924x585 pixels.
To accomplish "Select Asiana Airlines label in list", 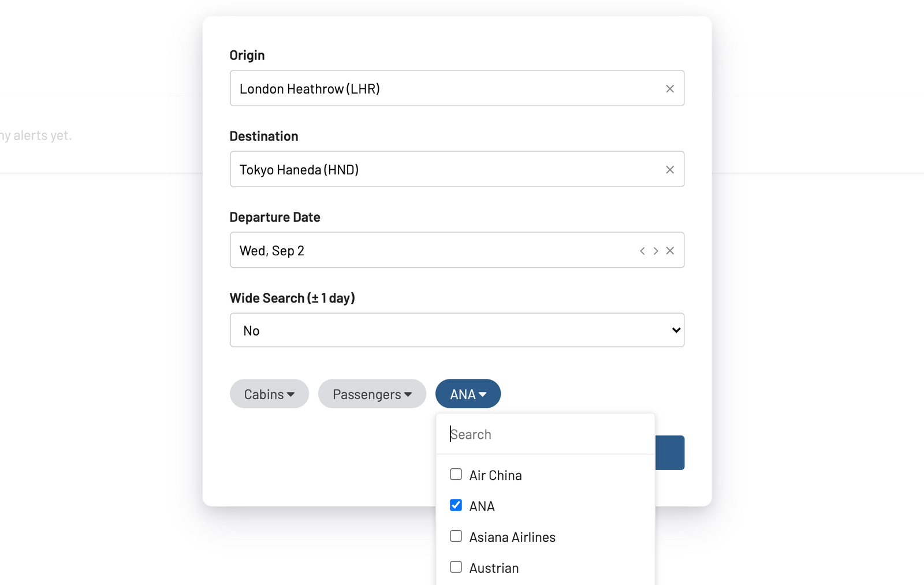I will [512, 537].
